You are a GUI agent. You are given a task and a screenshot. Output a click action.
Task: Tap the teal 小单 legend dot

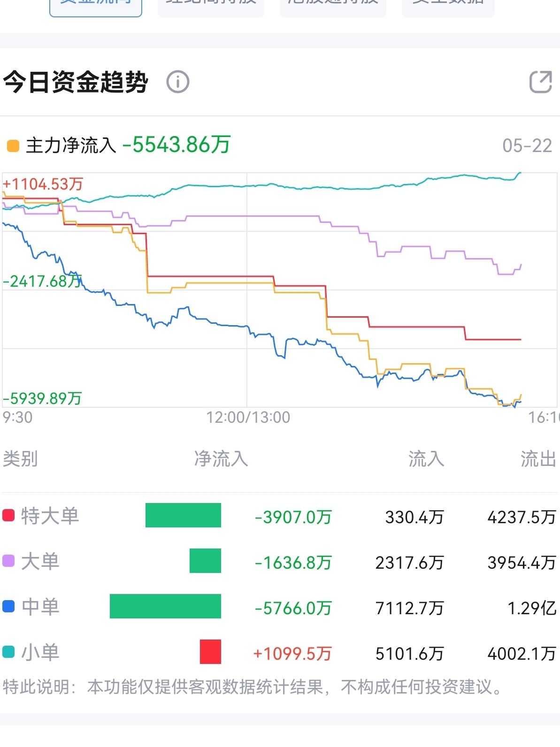(x=8, y=652)
